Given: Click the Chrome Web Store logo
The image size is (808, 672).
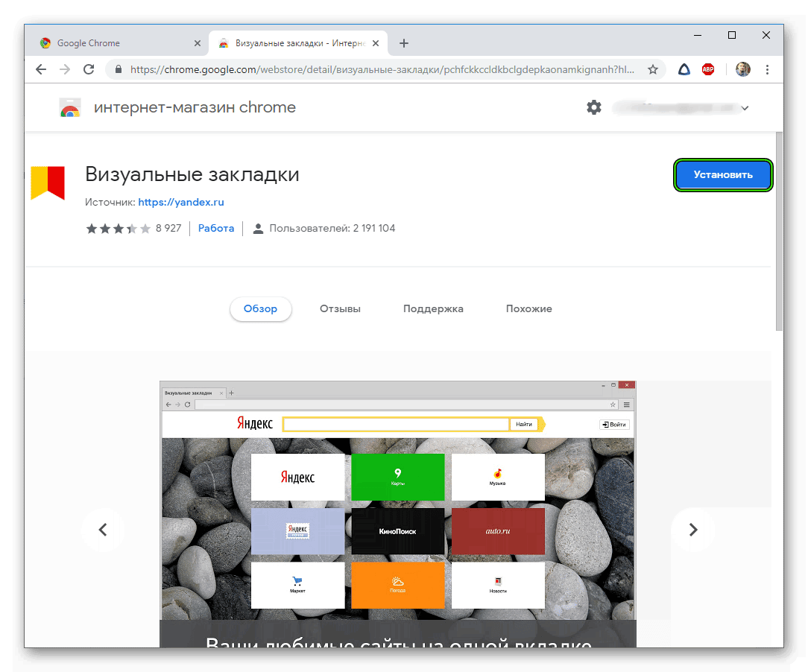Looking at the screenshot, I should click(x=70, y=107).
